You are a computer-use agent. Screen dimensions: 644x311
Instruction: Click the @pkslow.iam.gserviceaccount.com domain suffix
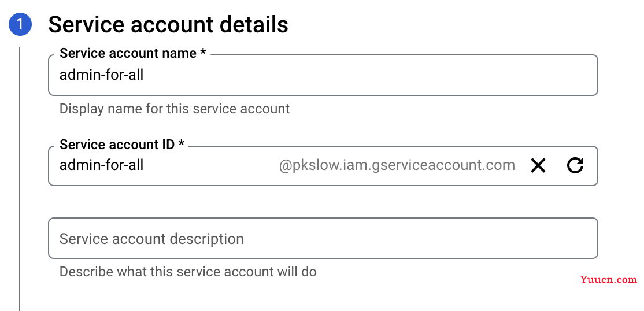click(397, 165)
